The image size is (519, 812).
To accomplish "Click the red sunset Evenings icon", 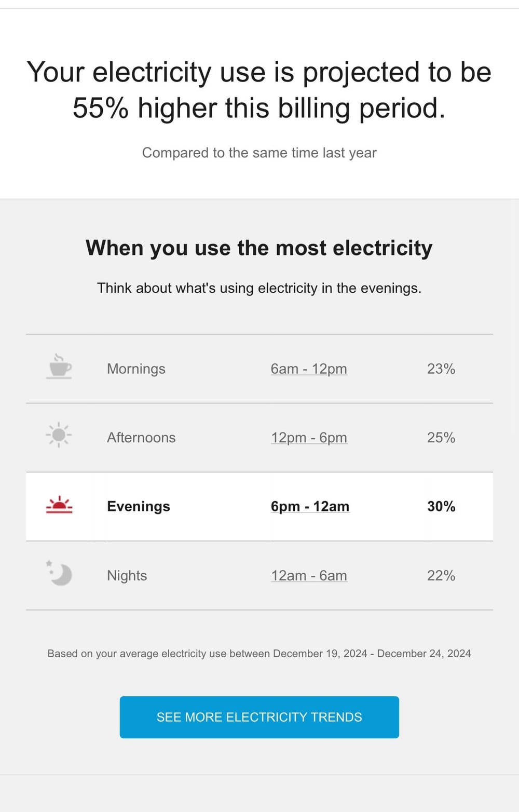I will click(x=59, y=505).
